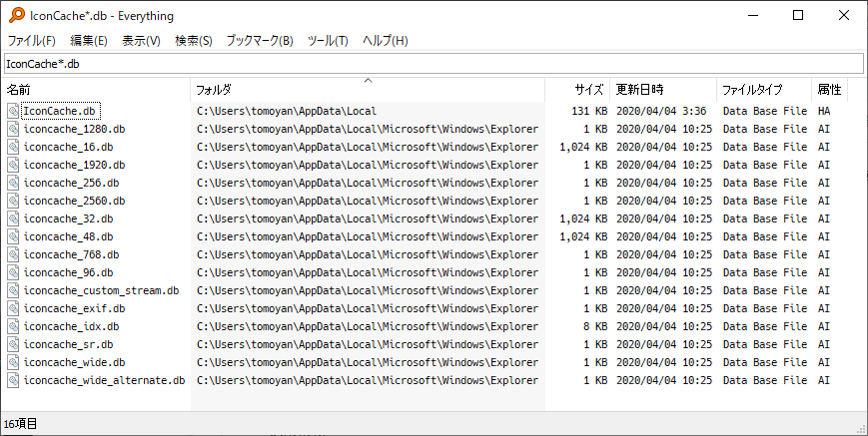The width and height of the screenshot is (868, 436).
Task: Click the Everything magnifier icon in title bar
Action: click(17, 16)
